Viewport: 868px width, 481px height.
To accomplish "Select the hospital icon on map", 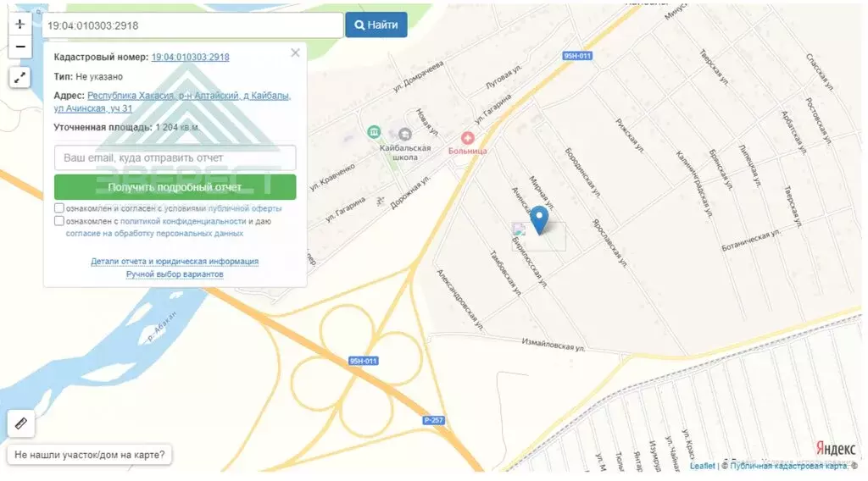I will click(468, 138).
